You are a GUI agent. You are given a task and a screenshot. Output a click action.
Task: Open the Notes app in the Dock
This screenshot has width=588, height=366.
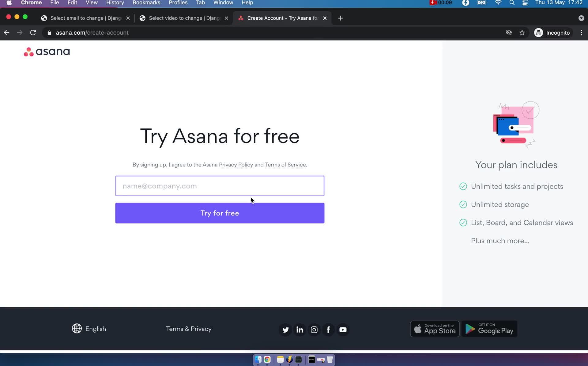tap(280, 360)
